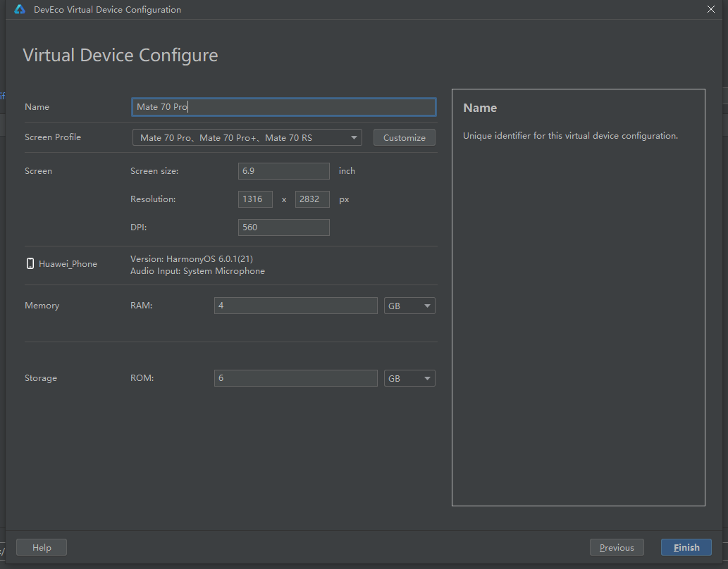The image size is (728, 569).
Task: Click the Customize button
Action: tap(404, 137)
